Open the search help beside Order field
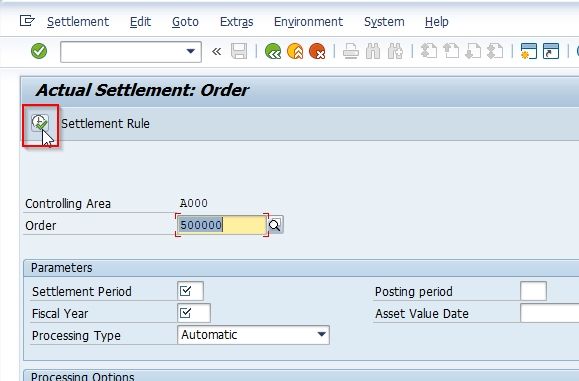Screen dimensions: 579x381 [275, 225]
